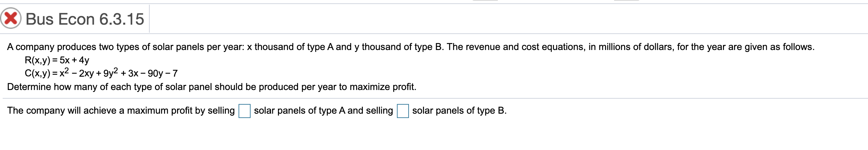Click the red X incorrect-answer icon

coord(11,18)
